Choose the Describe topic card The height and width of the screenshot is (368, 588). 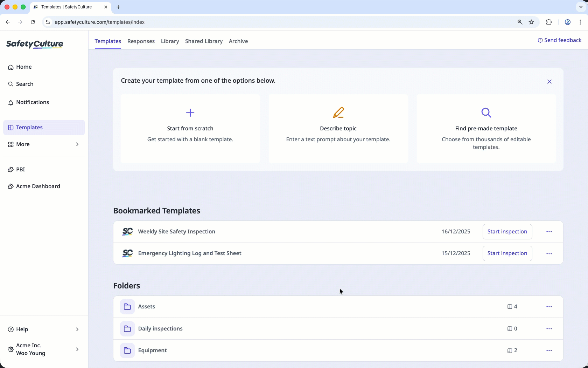(x=338, y=129)
